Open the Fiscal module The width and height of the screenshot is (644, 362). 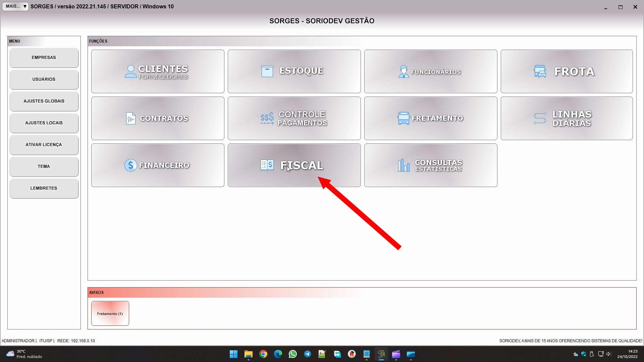[294, 165]
